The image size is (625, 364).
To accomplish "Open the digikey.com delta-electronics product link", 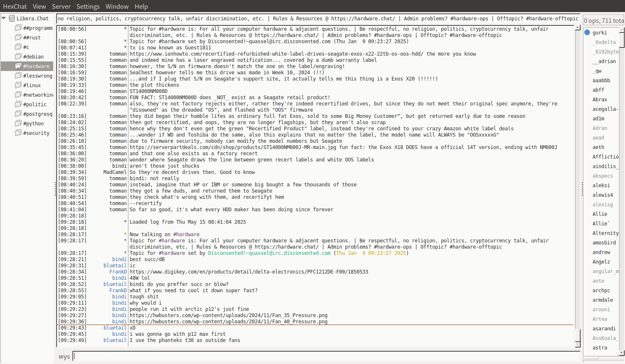I will pos(249,272).
